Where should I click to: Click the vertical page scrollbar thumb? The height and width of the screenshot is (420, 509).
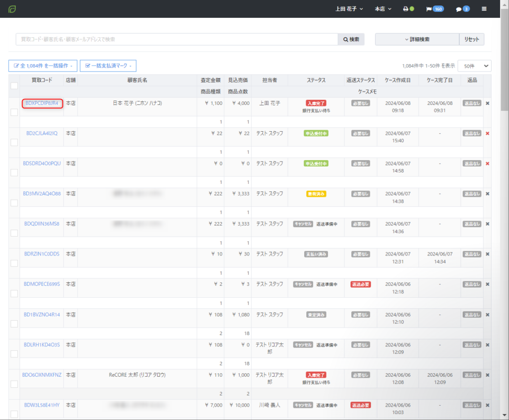[505, 59]
